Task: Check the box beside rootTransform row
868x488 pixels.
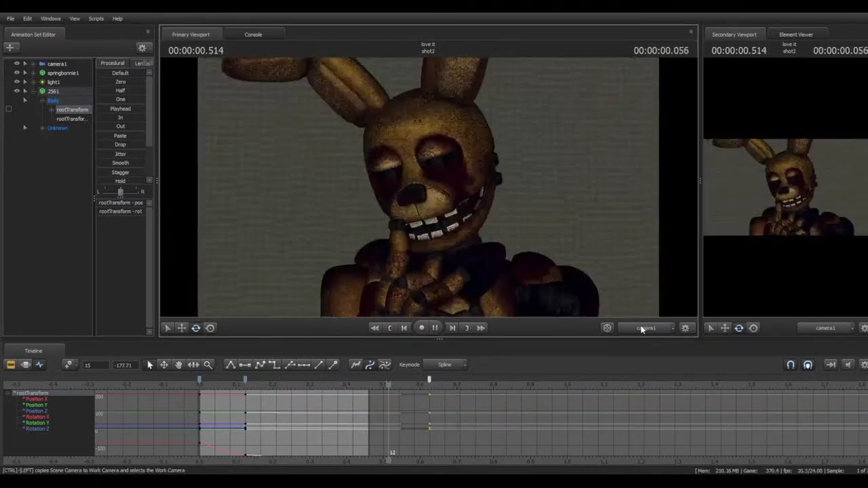Action: click(x=9, y=109)
